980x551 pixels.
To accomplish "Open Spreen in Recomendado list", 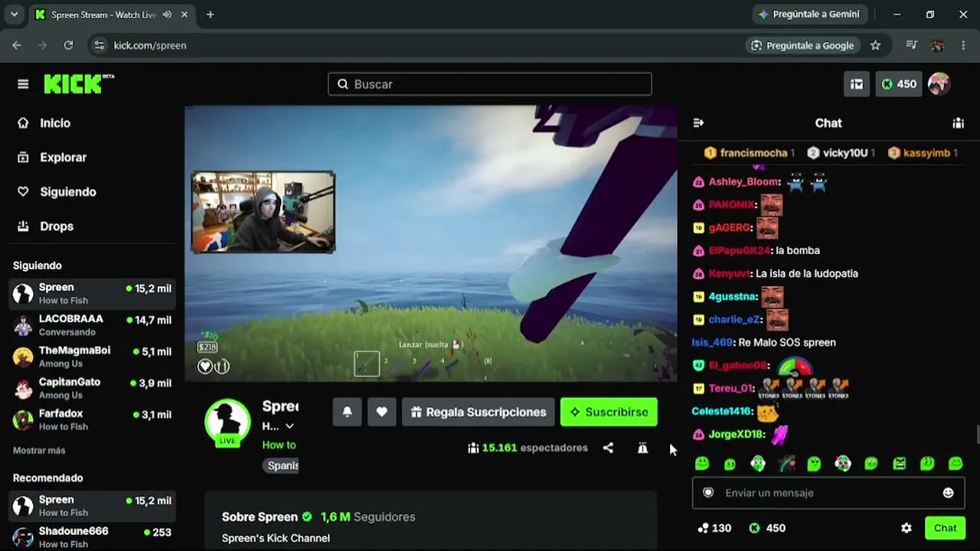I will click(x=92, y=506).
